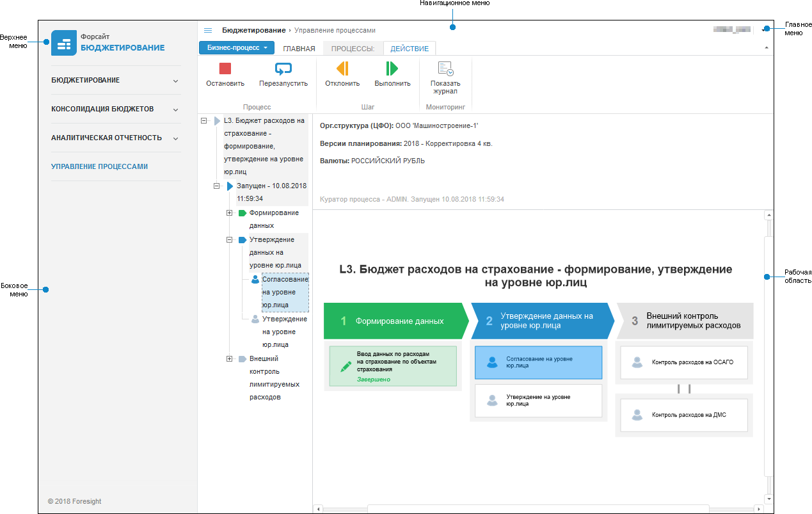Click Контроль расходов на ДМС card

coord(684,415)
